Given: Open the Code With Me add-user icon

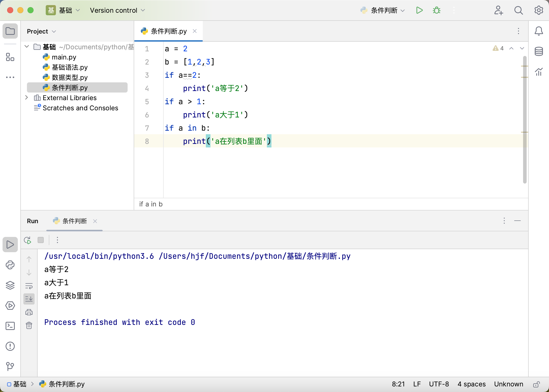Looking at the screenshot, I should coord(498,10).
